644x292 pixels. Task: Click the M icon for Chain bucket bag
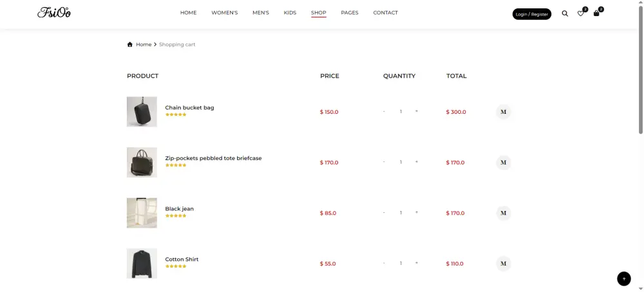(504, 112)
